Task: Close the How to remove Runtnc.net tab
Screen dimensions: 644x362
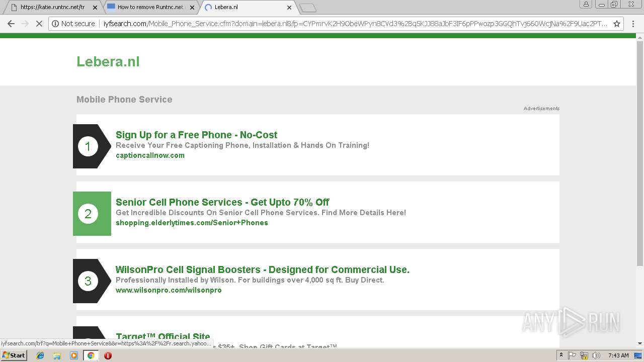Action: click(192, 8)
